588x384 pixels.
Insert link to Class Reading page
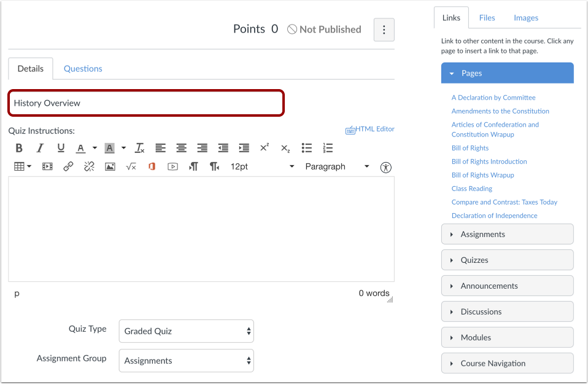(472, 189)
